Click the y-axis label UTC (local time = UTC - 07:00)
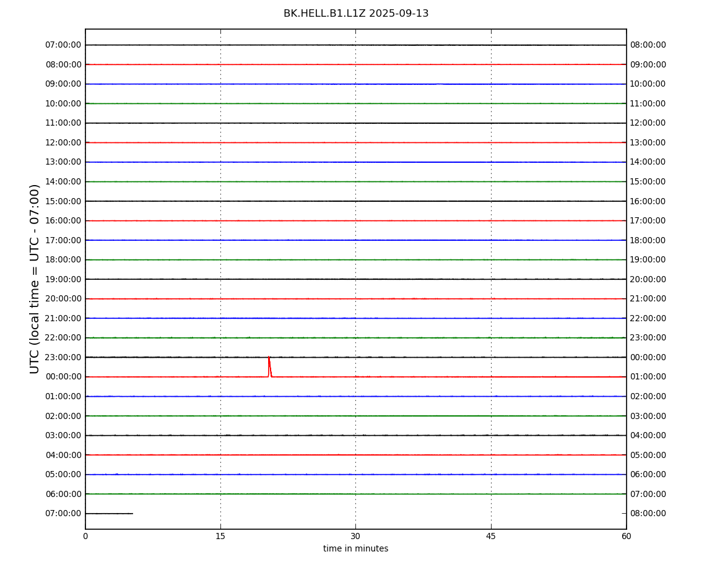Viewport: 712px width, 588px height. 35,279
